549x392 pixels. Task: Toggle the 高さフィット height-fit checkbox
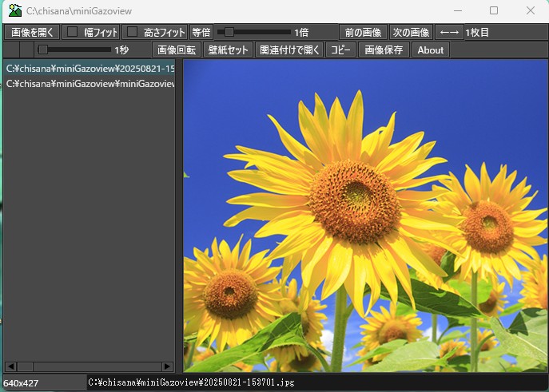(x=133, y=33)
